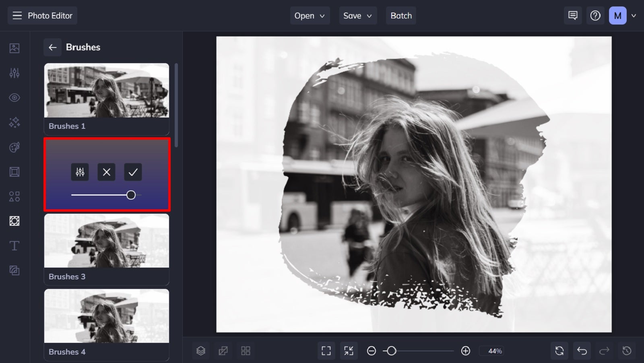This screenshot has height=363, width=644.
Task: Toggle fullscreen canvas view
Action: (x=326, y=351)
